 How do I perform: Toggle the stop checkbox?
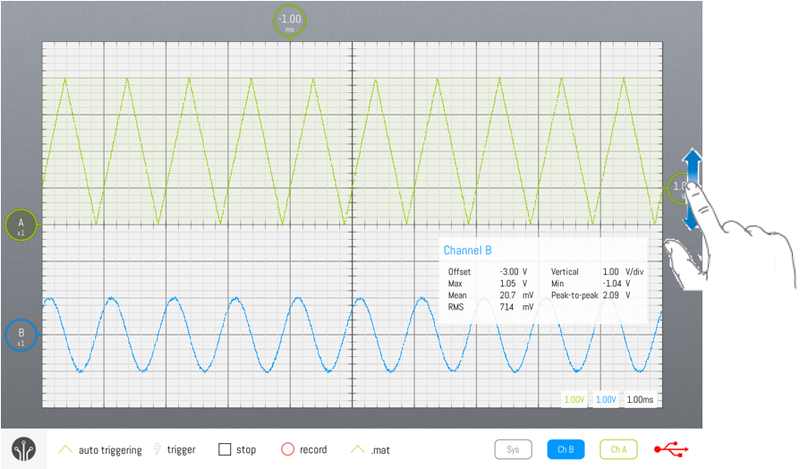click(225, 450)
